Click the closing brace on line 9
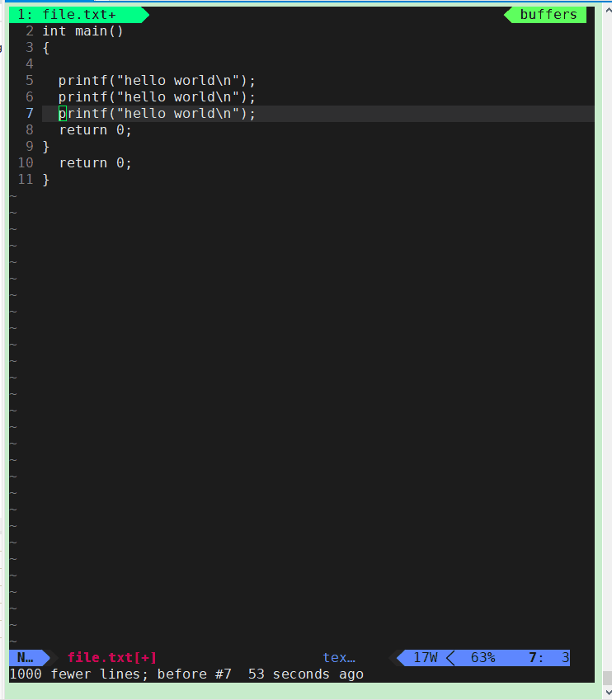This screenshot has width=612, height=700. (46, 147)
